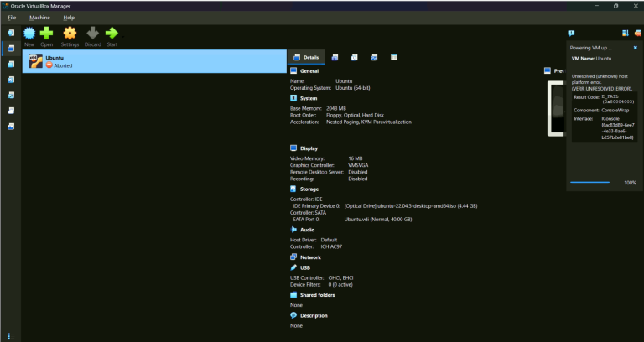The width and height of the screenshot is (644, 342).
Task: Open the Machine menu
Action: click(x=39, y=17)
